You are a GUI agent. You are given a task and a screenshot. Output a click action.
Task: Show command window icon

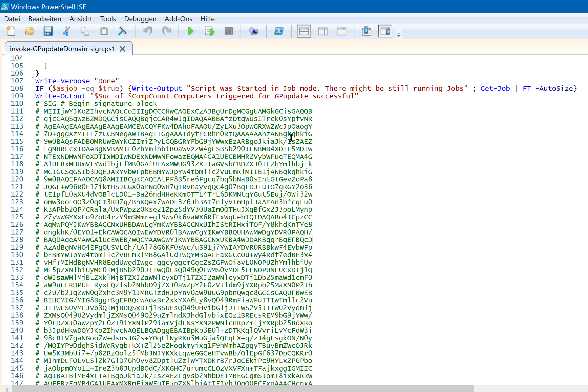tap(367, 31)
